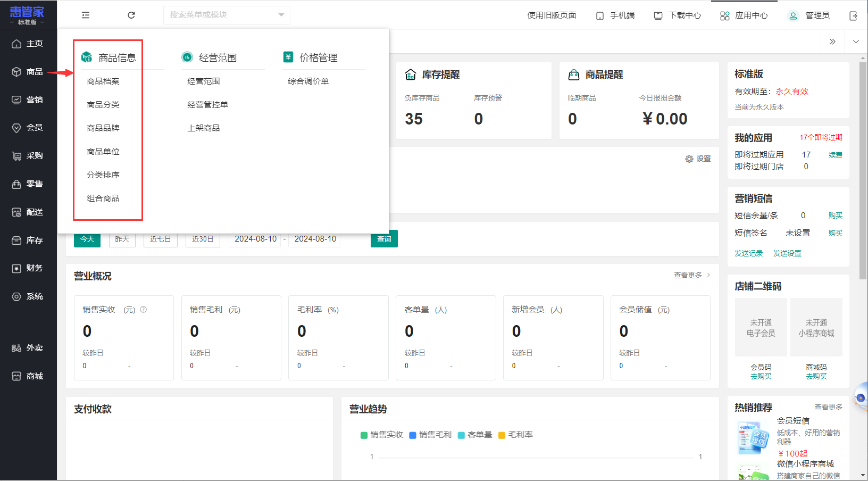Open 分类排序 menu item
Screen dimensions: 868x481
[x=103, y=175]
